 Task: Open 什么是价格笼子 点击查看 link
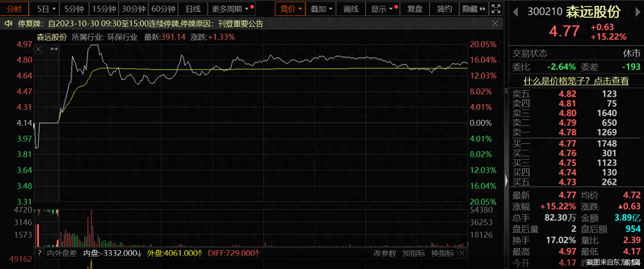pyautogui.click(x=576, y=81)
